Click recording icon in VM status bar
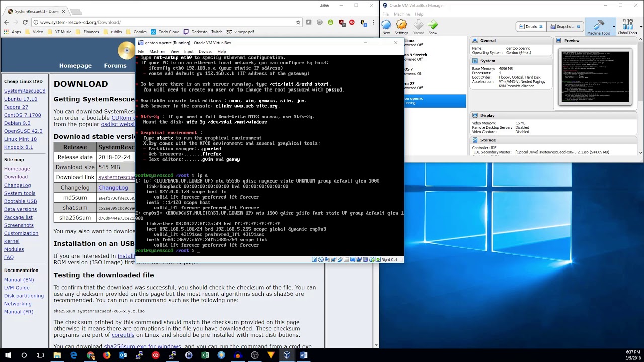 [x=359, y=260]
